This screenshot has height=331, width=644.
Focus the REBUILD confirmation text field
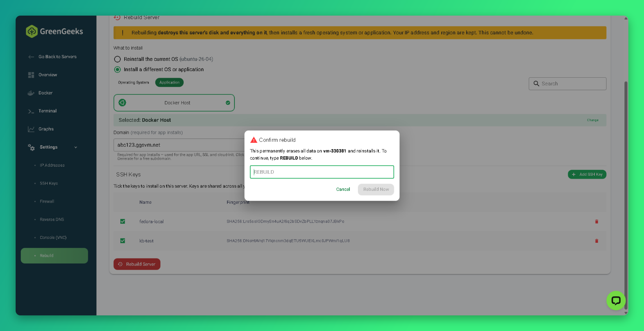pyautogui.click(x=322, y=172)
